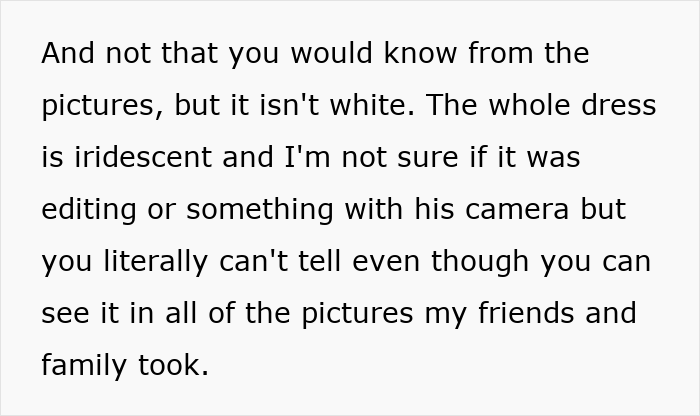The width and height of the screenshot is (700, 416).
Task: Click the word "dress" ending the second line
Action: pyautogui.click(x=619, y=105)
